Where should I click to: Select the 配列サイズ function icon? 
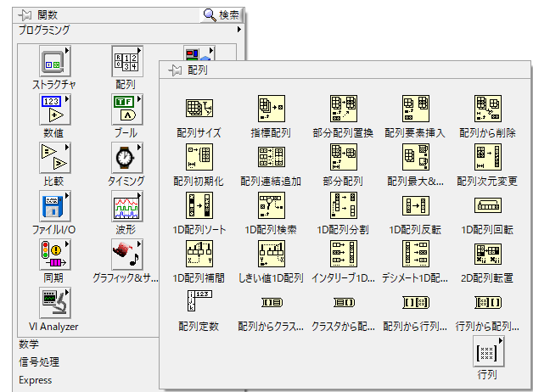[198, 110]
